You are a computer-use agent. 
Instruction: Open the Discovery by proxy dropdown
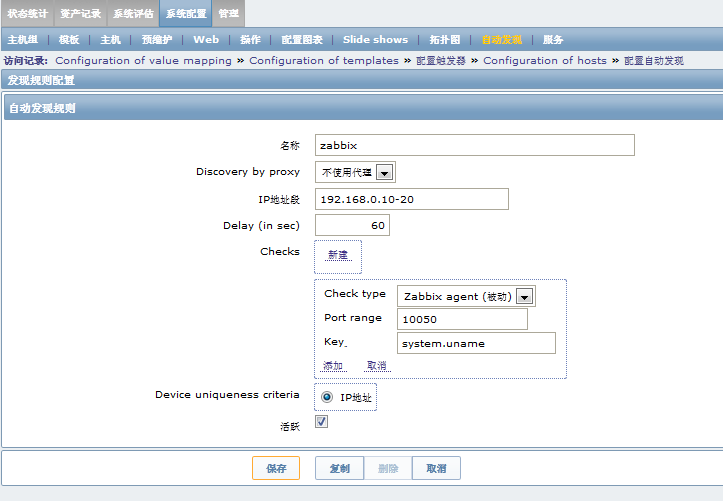click(355, 172)
